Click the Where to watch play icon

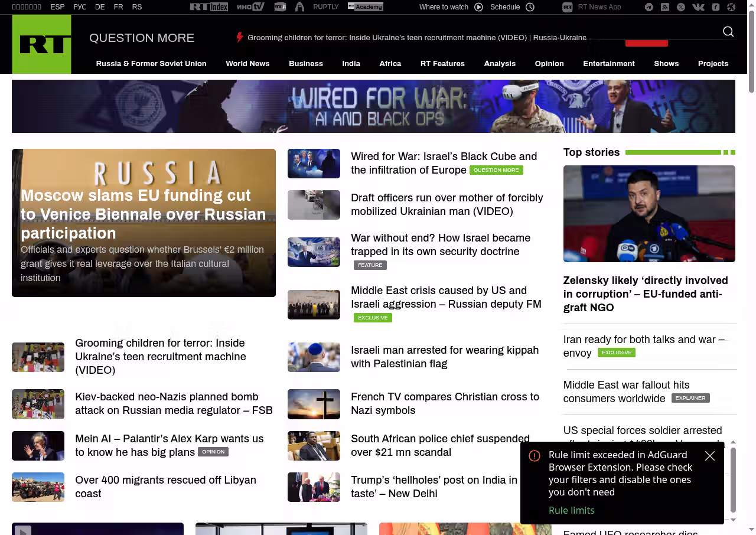tap(478, 7)
